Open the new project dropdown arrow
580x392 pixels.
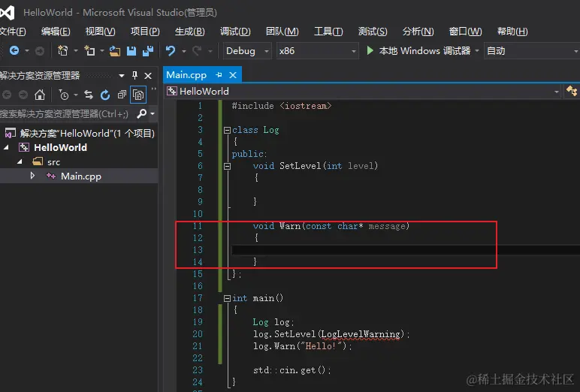76,50
